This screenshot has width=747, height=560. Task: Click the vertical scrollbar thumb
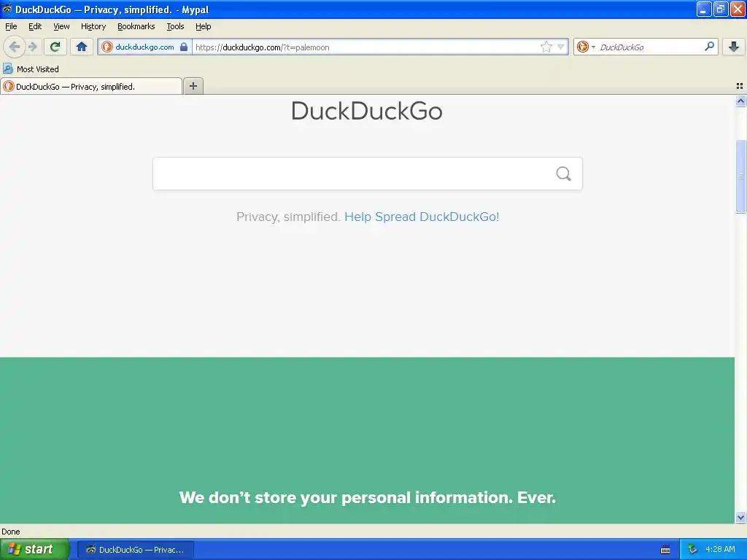coord(740,176)
